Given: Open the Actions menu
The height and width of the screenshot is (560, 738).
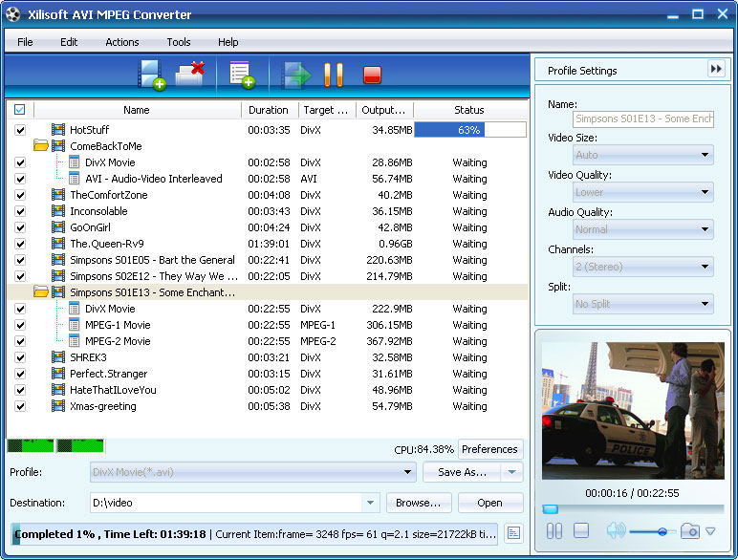Looking at the screenshot, I should tap(122, 42).
